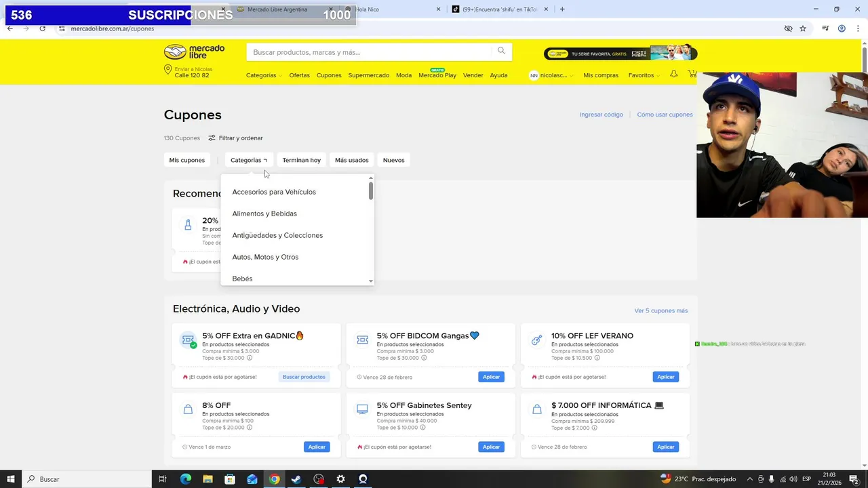Open the shopping cart
The image size is (868, 488).
click(x=692, y=74)
